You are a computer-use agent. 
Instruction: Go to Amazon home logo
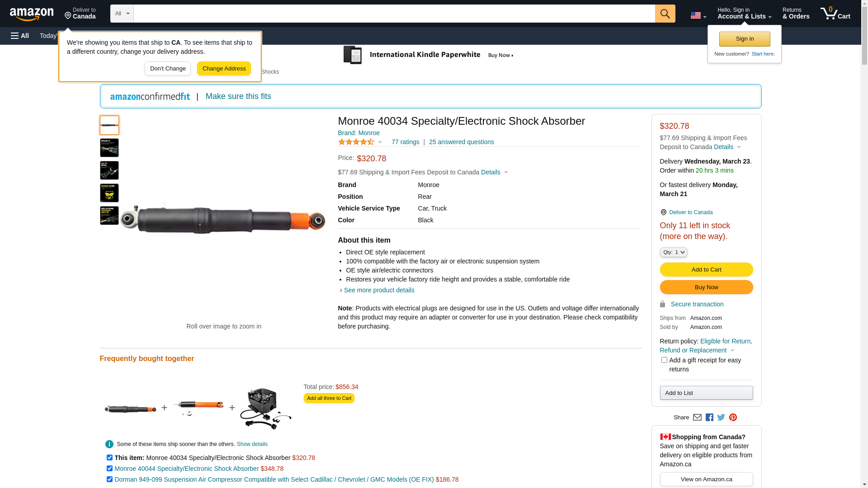(32, 14)
